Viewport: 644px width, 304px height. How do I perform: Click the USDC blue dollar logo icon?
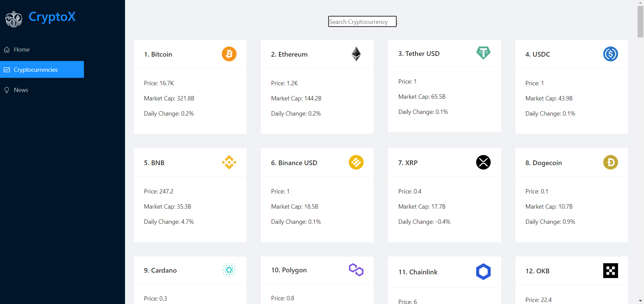[611, 54]
